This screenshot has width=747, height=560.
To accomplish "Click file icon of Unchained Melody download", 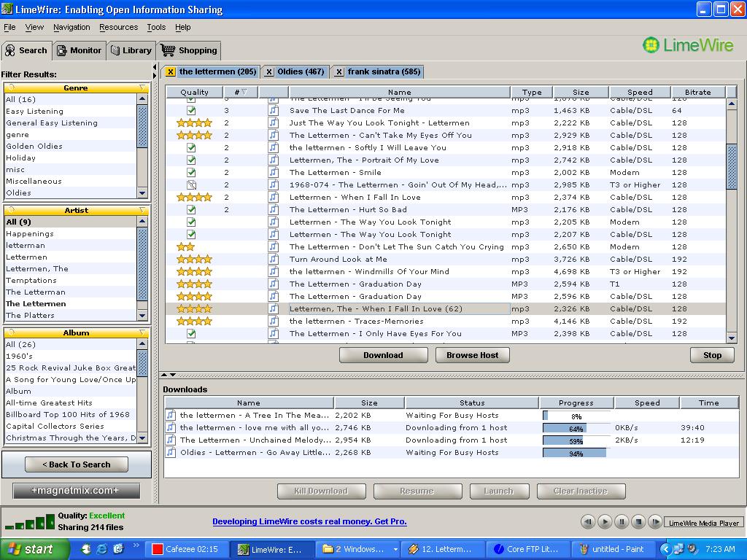I will 171,440.
